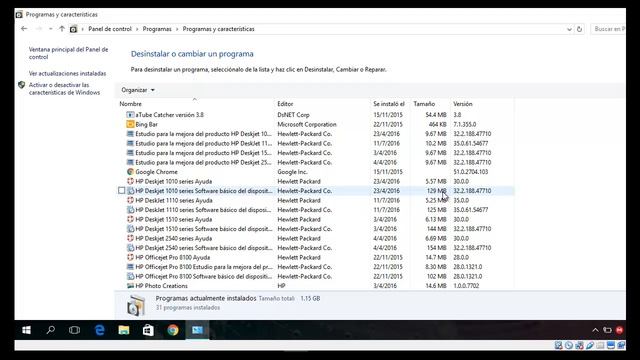The height and width of the screenshot is (360, 640).
Task: Select HP Officejet Pro 8100 Estudio para la mejora row
Action: (x=316, y=267)
